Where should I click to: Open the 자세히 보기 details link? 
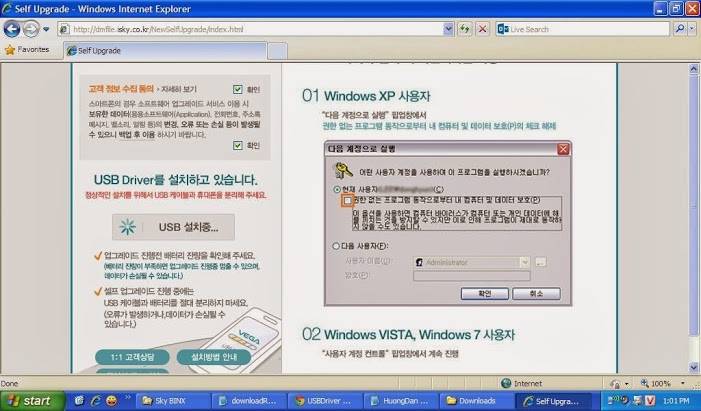pos(178,89)
